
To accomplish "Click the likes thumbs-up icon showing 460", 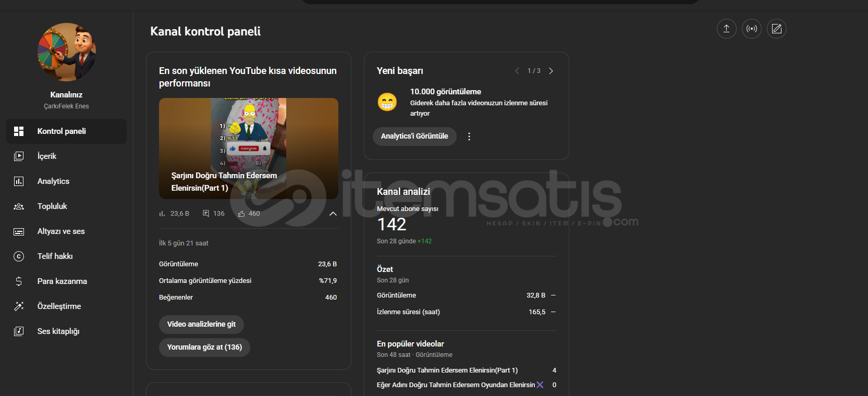I will point(241,214).
